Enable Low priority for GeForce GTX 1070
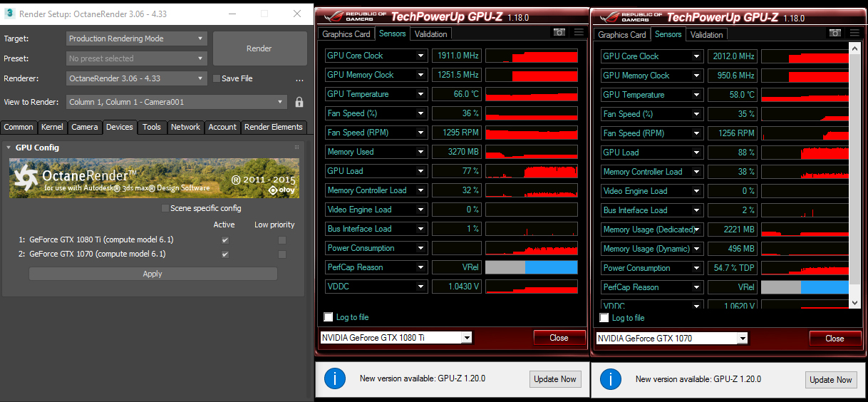 282,254
